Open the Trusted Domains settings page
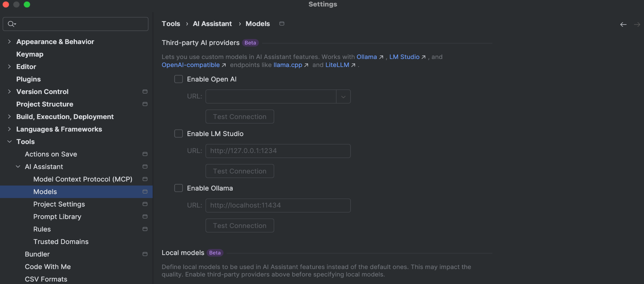Screen dimensions: 644x284 pos(61,241)
